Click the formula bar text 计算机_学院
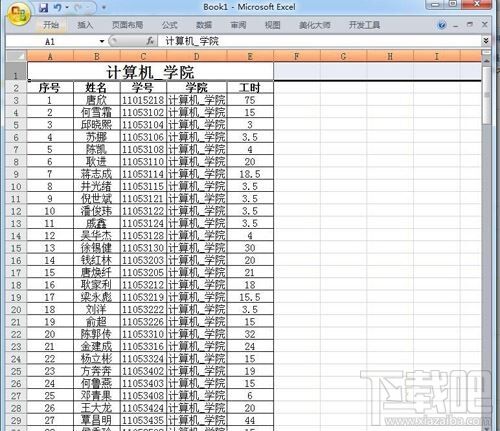The width and height of the screenshot is (500, 431). point(192,41)
